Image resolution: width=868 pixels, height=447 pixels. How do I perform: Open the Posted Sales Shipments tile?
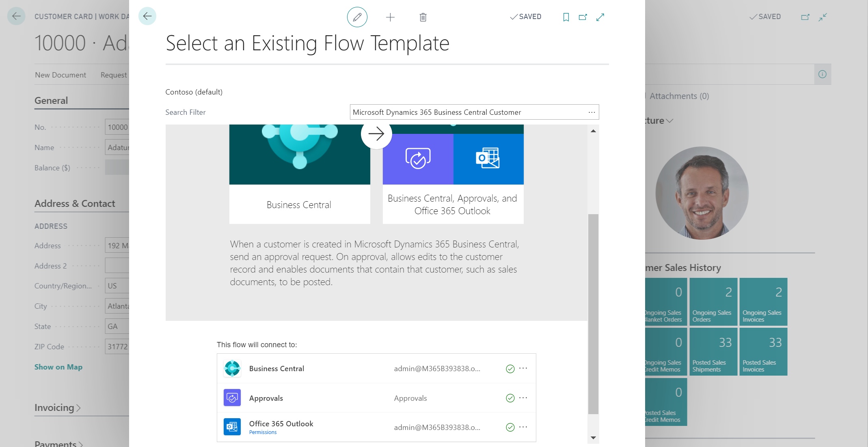tap(713, 352)
